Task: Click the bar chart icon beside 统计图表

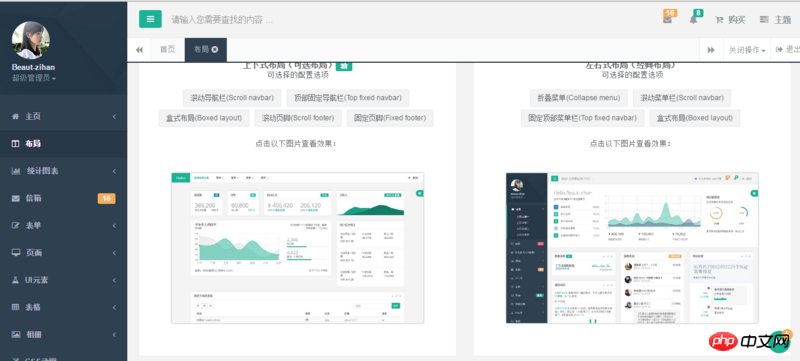Action: point(16,171)
